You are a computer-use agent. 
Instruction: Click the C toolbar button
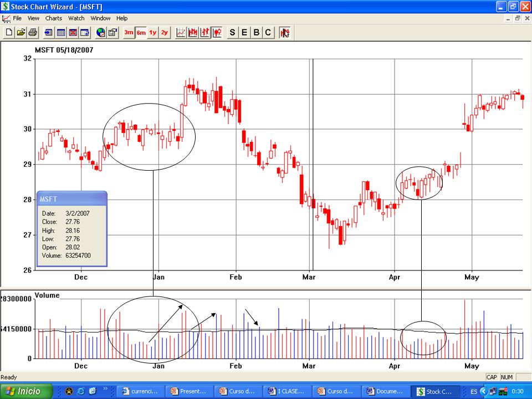268,33
